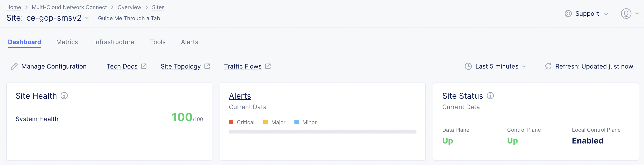
Task: Click the external link icon beside Site Topology
Action: 207,66
